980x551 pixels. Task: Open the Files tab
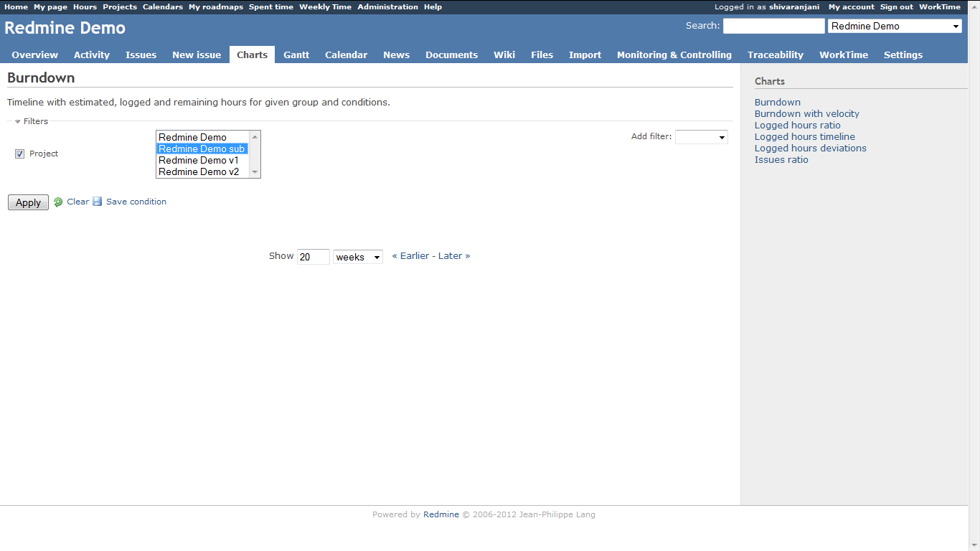coord(542,55)
